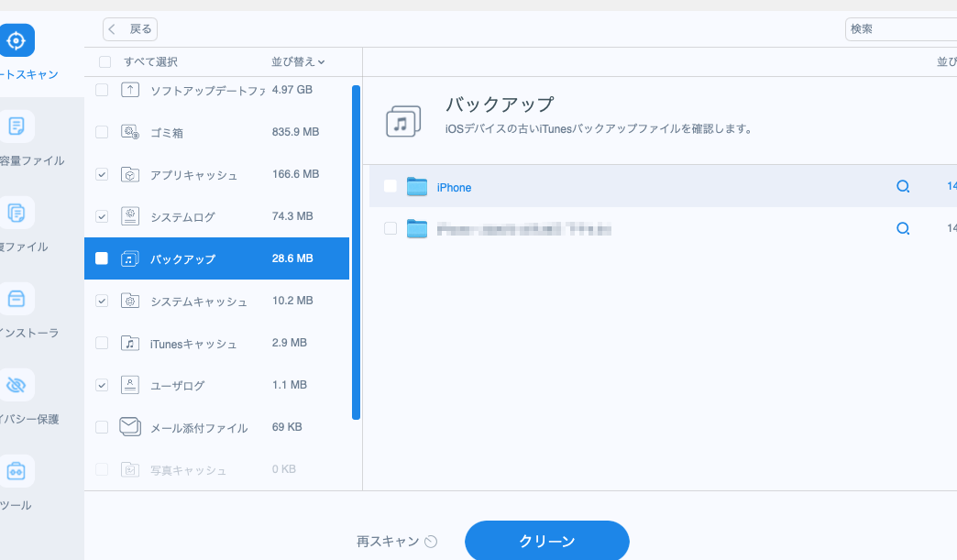Open the privacy protection label in sidebar
The height and width of the screenshot is (560, 957).
pos(29,419)
